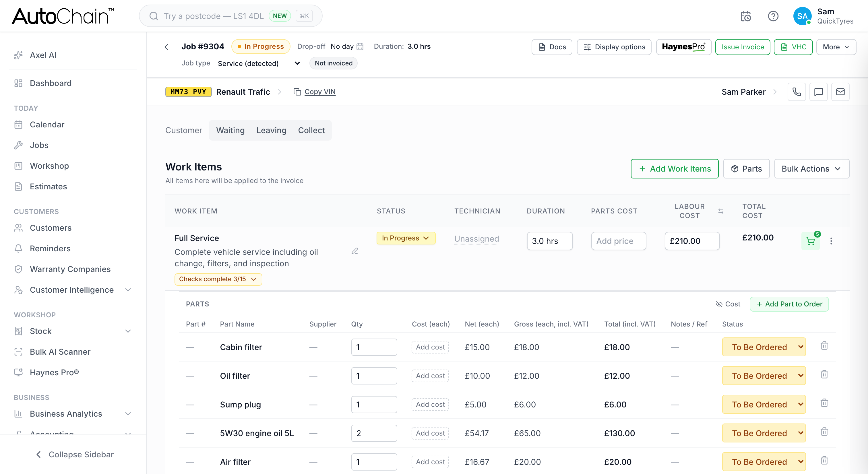Change Full Service In Progress status dropdown
The height and width of the screenshot is (474, 868).
tap(406, 238)
